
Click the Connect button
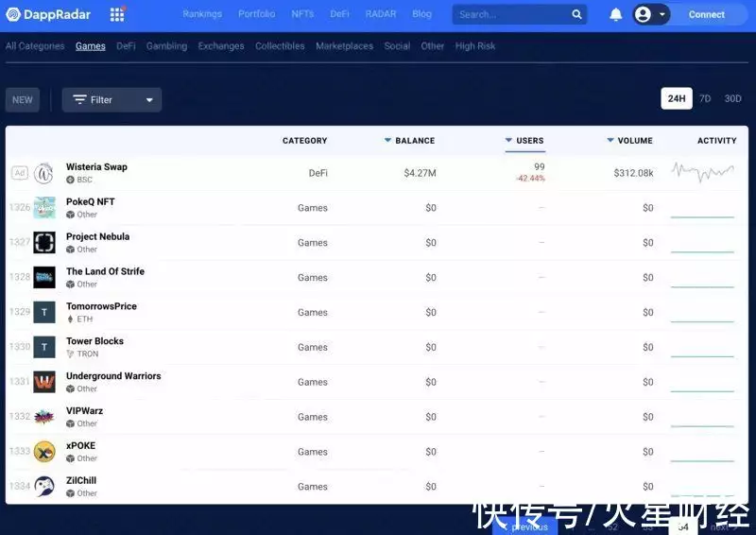(706, 14)
